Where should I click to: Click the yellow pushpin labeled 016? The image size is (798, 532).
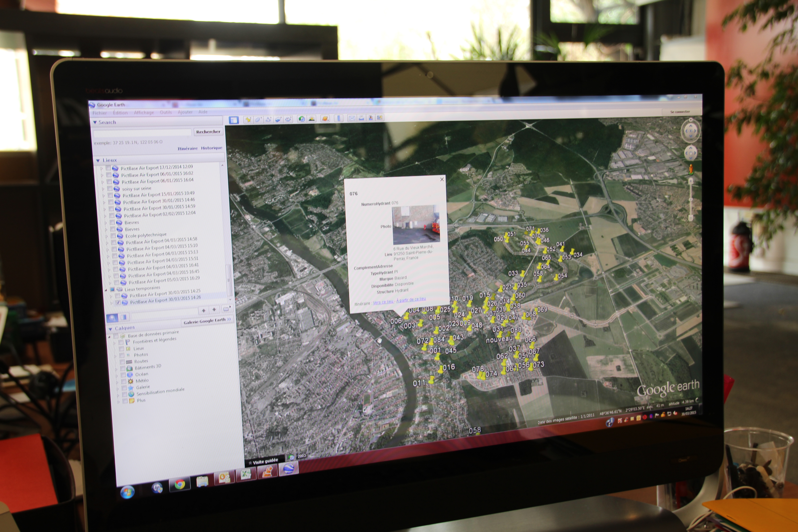pos(441,370)
